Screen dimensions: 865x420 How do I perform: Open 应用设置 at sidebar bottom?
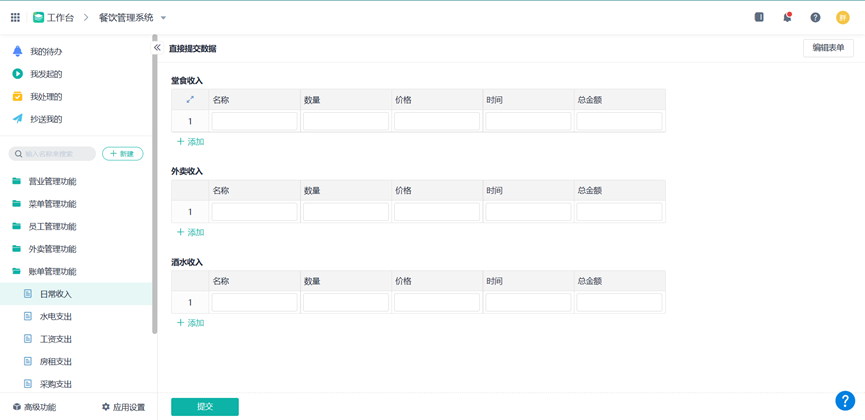[123, 407]
